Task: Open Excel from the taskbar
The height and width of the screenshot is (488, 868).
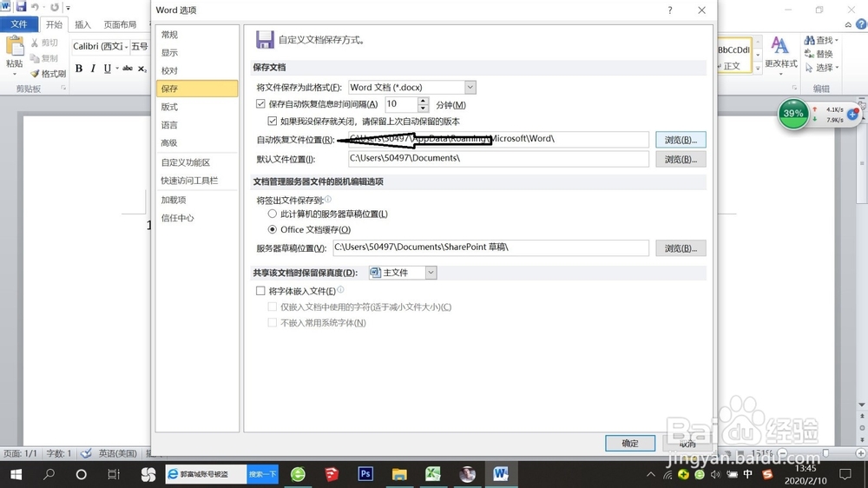Action: click(433, 473)
